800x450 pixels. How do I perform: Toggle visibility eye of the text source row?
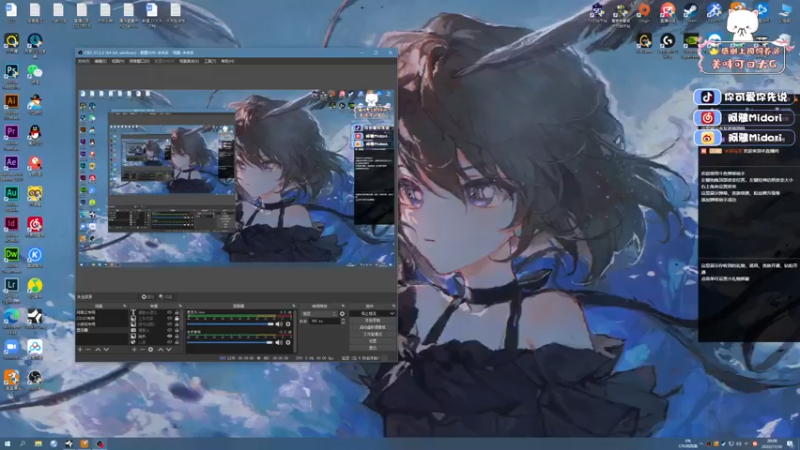click(x=170, y=312)
